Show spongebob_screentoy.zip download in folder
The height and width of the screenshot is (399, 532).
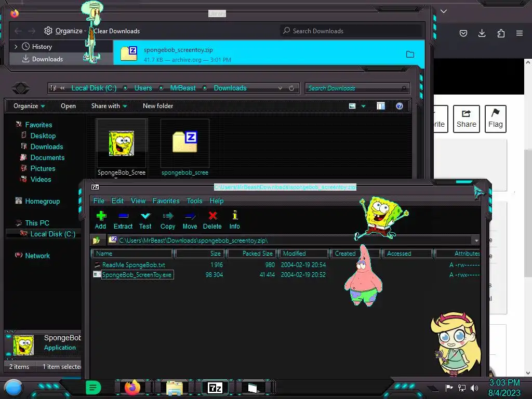[410, 54]
